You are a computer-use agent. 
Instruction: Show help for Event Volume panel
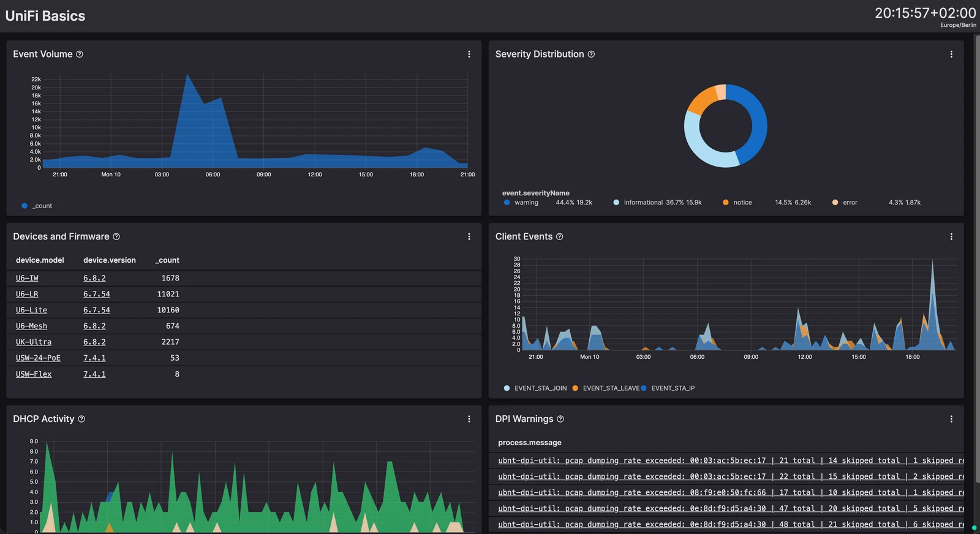tap(80, 55)
